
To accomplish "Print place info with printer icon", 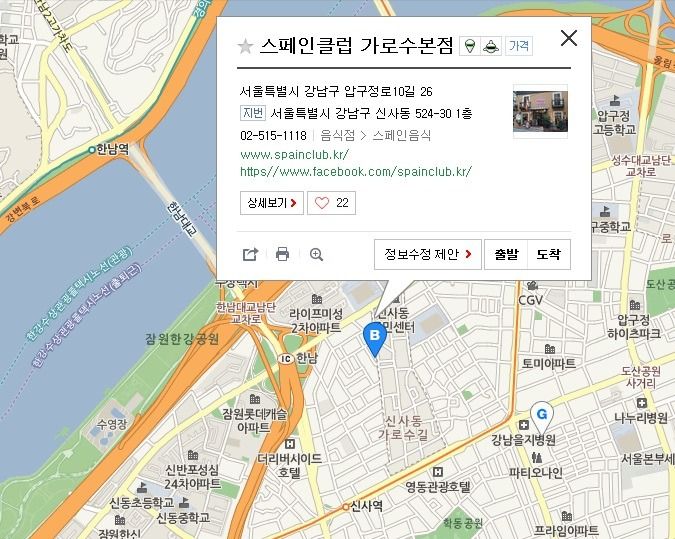I will point(282,254).
